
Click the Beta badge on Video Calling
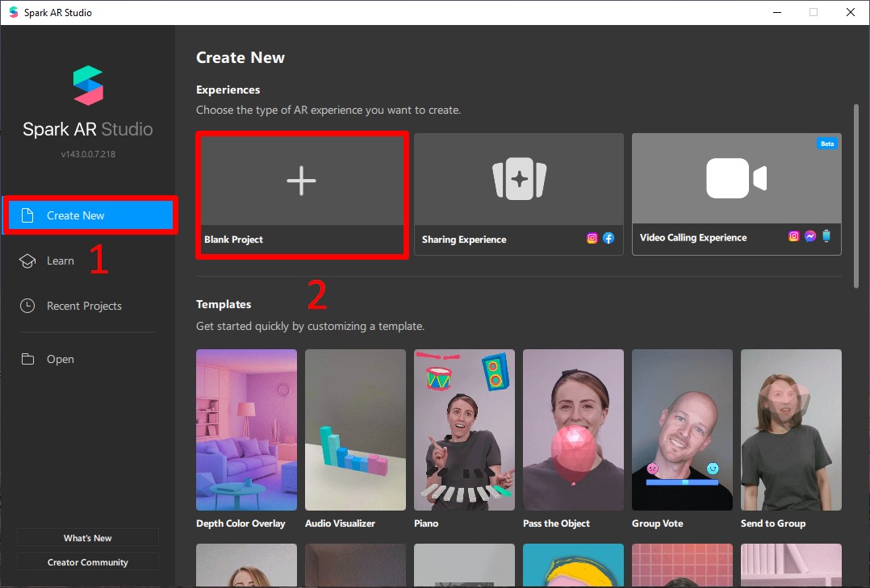tap(826, 144)
